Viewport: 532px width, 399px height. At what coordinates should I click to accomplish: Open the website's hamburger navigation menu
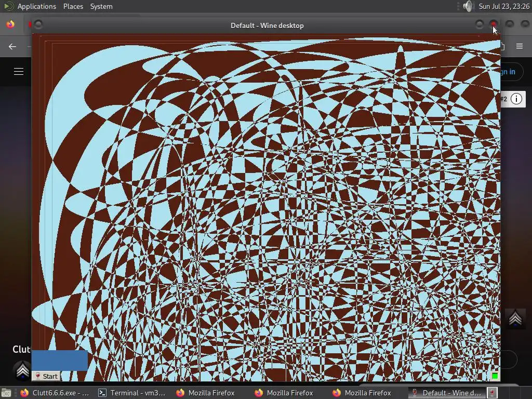(19, 71)
